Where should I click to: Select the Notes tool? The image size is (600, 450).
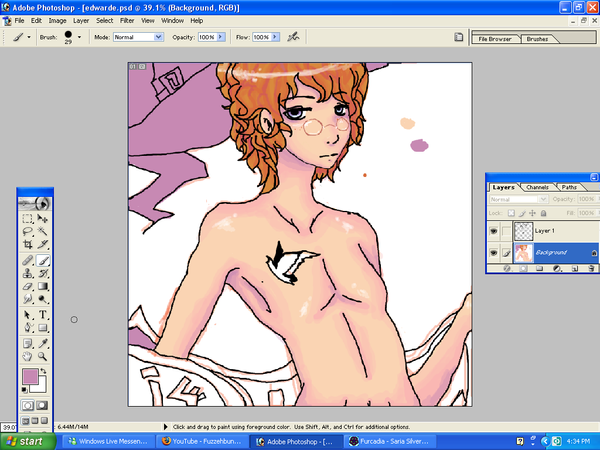[x=28, y=344]
